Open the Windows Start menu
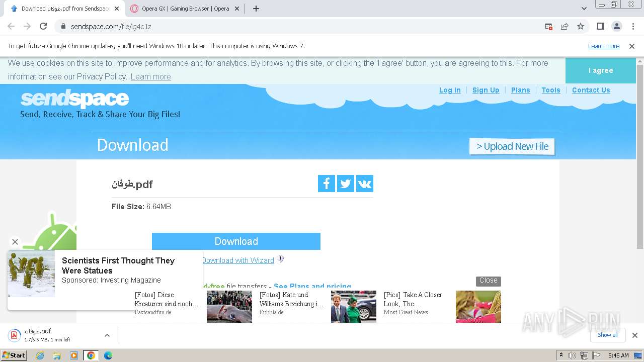Image resolution: width=644 pixels, height=362 pixels. pyautogui.click(x=14, y=355)
